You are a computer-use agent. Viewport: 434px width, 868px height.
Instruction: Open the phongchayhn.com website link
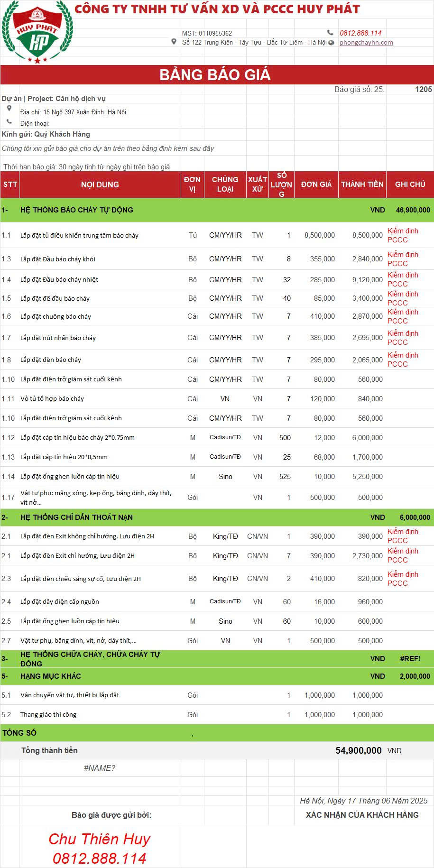click(x=366, y=43)
